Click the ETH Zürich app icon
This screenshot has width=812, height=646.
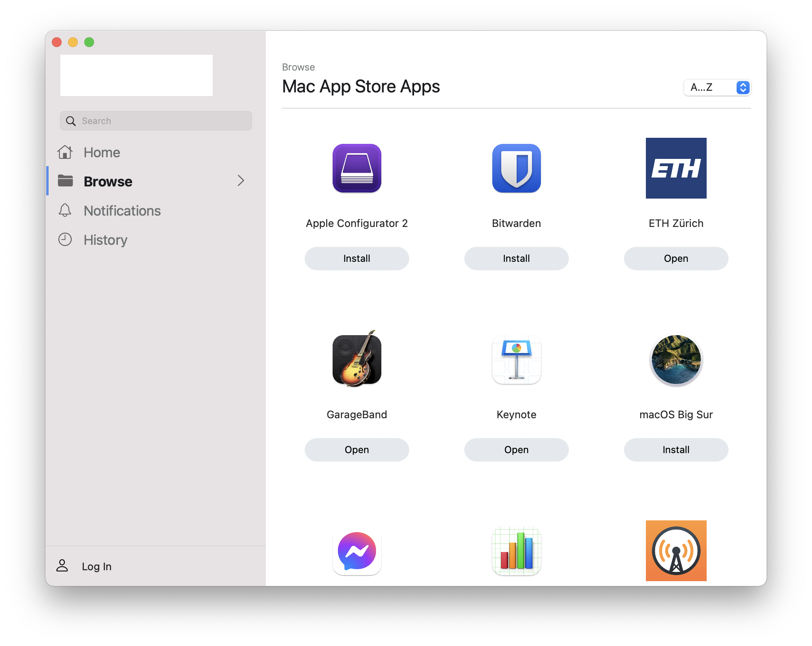point(675,168)
